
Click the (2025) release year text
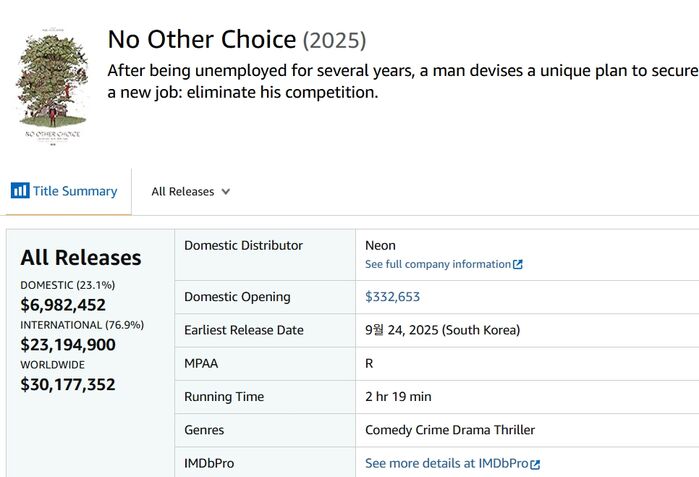pyautogui.click(x=334, y=41)
